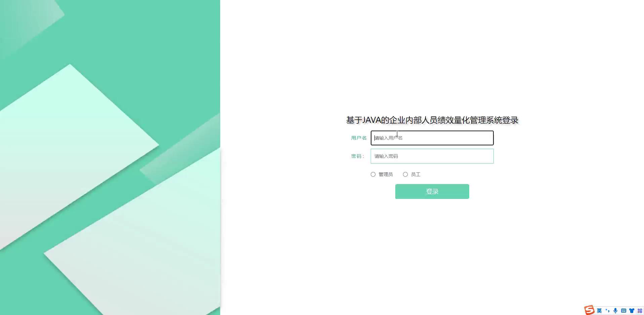Open the IME soft keyboard
This screenshot has height=315, width=644.
point(623,311)
